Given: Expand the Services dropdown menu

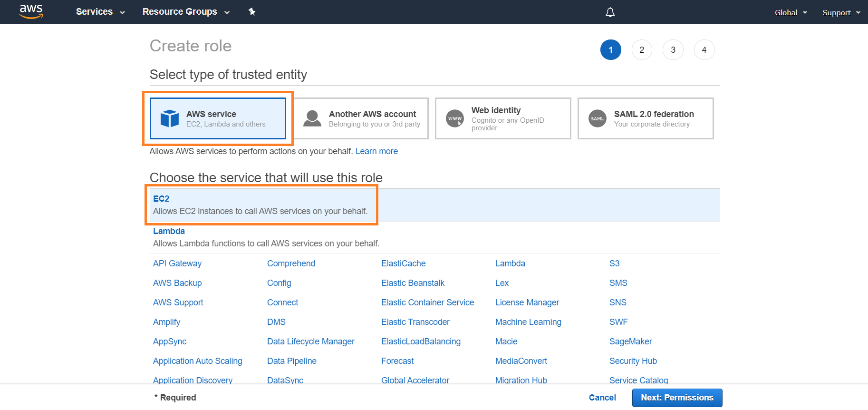Looking at the screenshot, I should coord(100,12).
